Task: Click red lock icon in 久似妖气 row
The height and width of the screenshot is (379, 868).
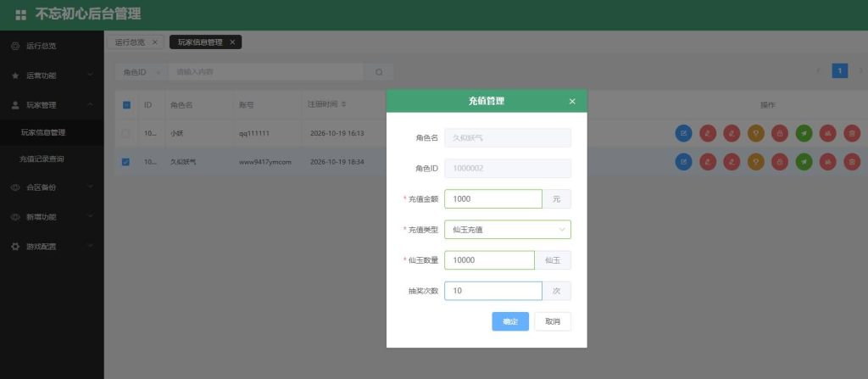Action: click(x=780, y=161)
